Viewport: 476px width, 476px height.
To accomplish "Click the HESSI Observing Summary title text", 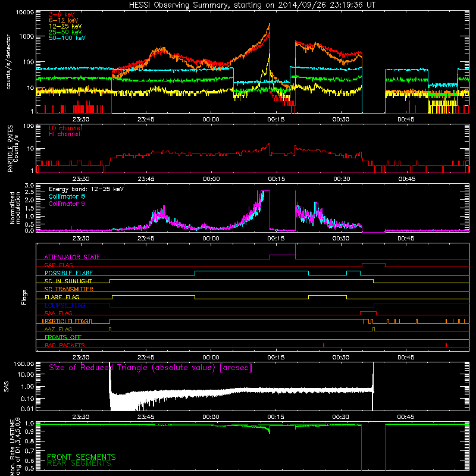I will click(x=252, y=5).
